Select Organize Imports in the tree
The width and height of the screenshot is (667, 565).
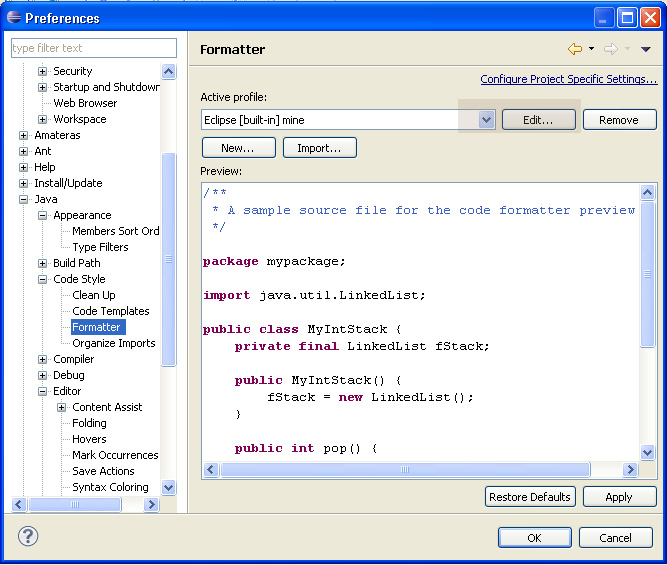pyautogui.click(x=113, y=343)
